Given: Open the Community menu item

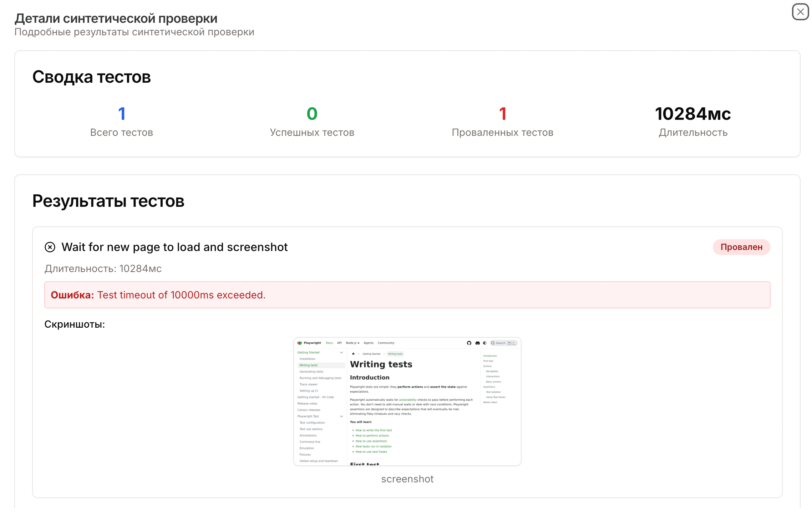Looking at the screenshot, I should (x=386, y=343).
